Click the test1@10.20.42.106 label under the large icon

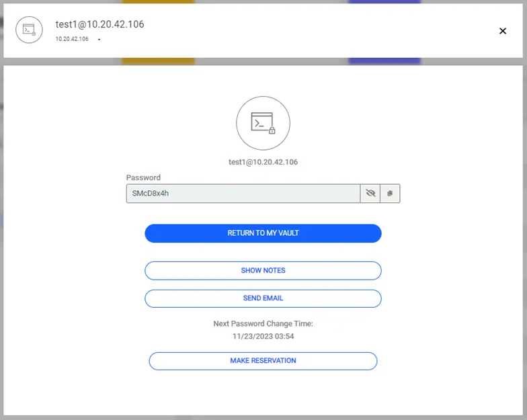(x=263, y=163)
